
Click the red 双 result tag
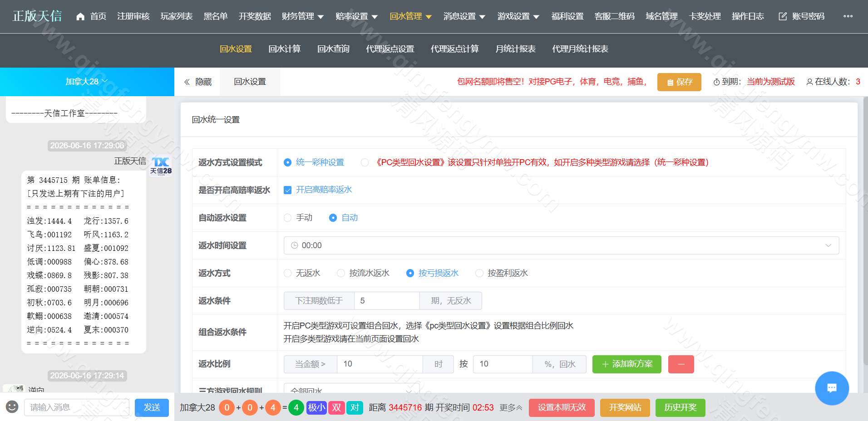point(336,407)
